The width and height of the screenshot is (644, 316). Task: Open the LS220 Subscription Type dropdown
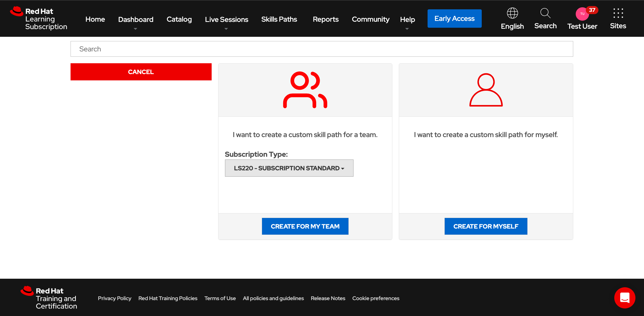289,168
